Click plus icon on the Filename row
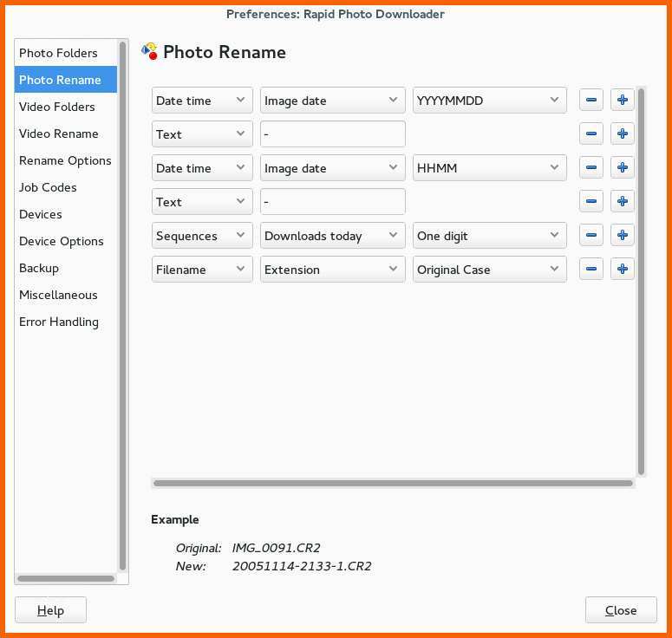 click(622, 270)
